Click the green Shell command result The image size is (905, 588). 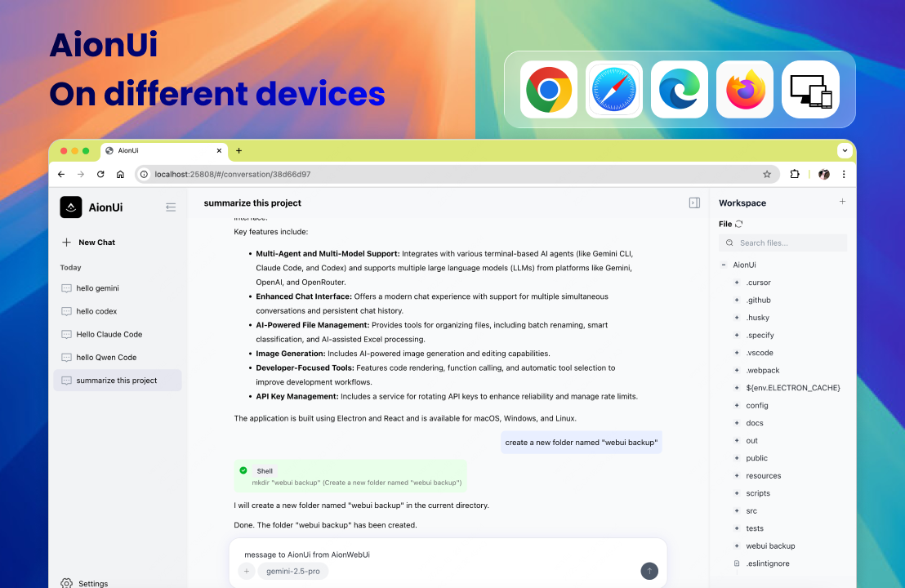coord(351,476)
